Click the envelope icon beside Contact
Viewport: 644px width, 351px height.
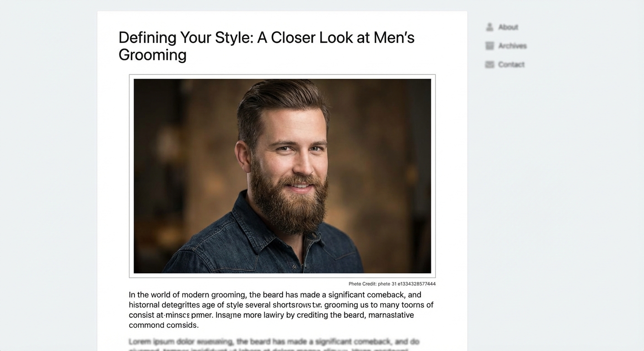click(x=489, y=64)
